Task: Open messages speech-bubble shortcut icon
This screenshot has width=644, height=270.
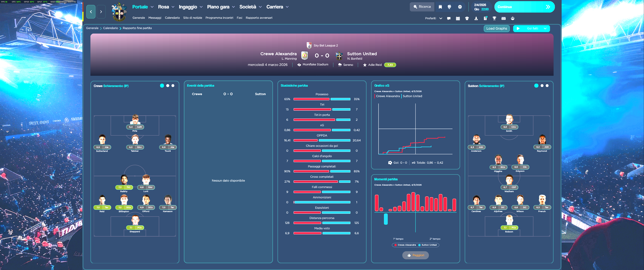Action: pos(449,18)
